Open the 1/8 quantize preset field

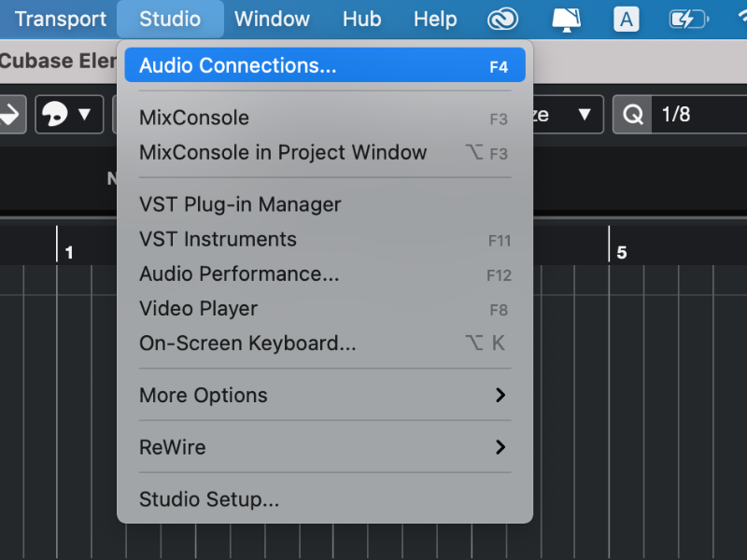[x=699, y=114]
